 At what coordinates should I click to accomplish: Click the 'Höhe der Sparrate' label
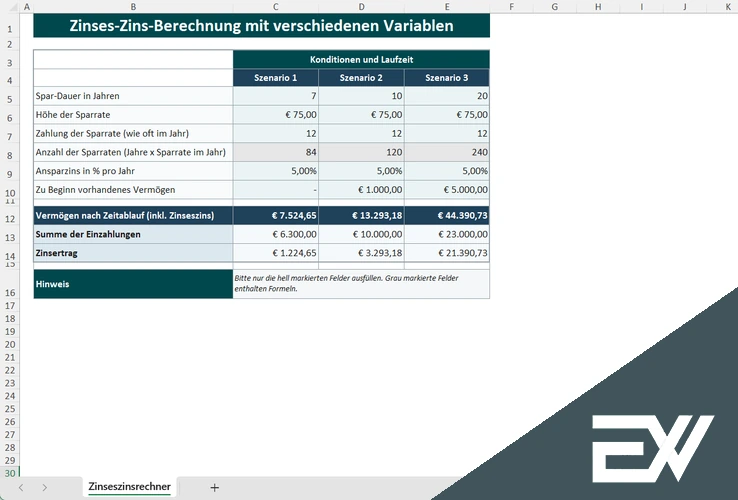73,115
